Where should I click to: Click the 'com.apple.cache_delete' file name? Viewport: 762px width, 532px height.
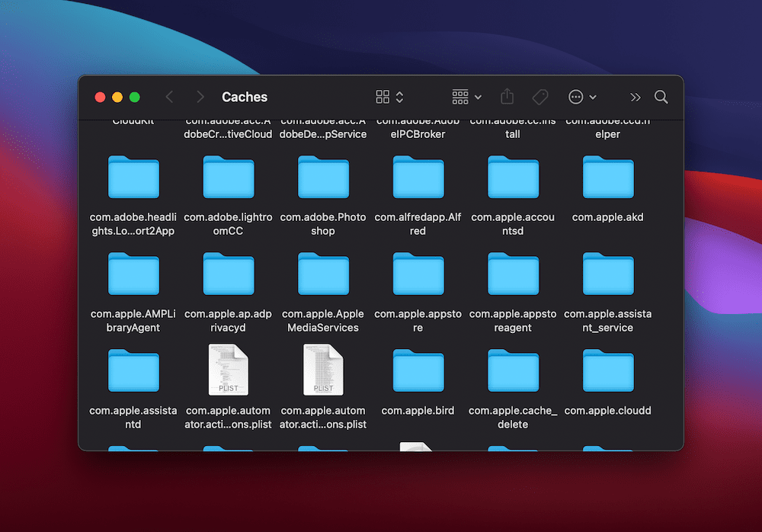tap(513, 418)
